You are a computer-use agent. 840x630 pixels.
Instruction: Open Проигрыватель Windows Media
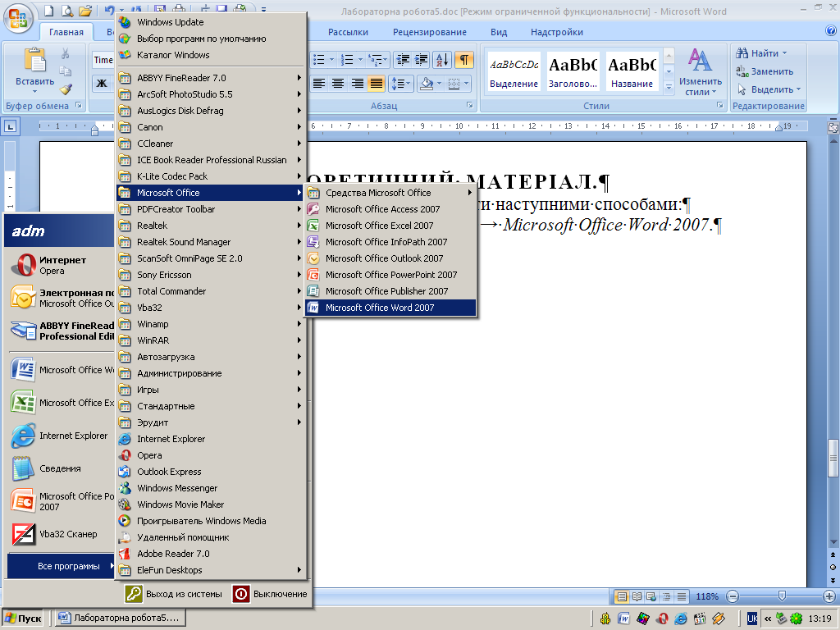tap(211, 521)
